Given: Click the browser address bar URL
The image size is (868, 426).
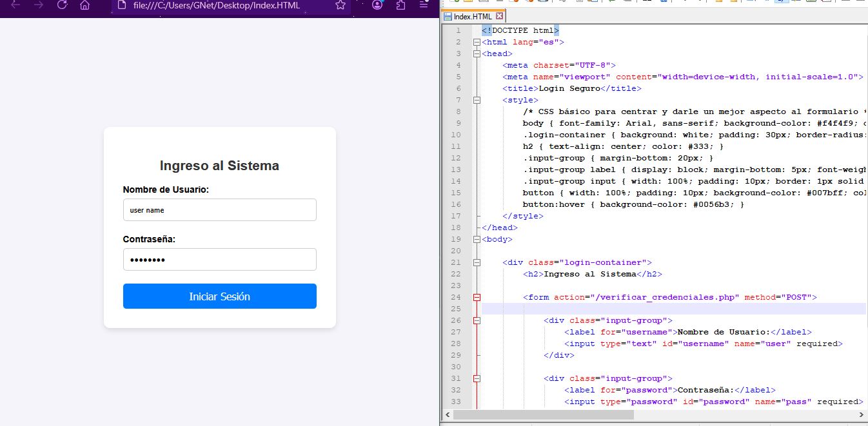Looking at the screenshot, I should pyautogui.click(x=216, y=5).
